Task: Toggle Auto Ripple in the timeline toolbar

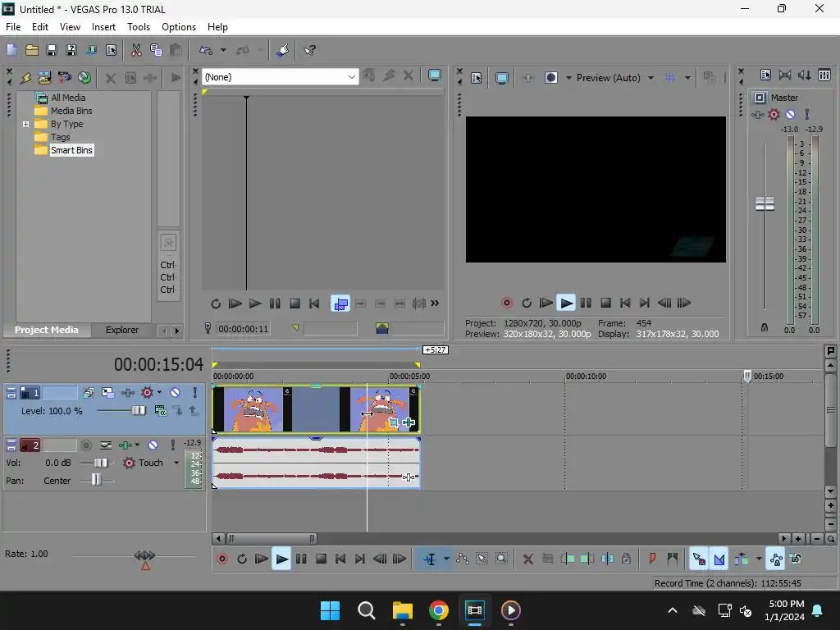Action: point(742,559)
